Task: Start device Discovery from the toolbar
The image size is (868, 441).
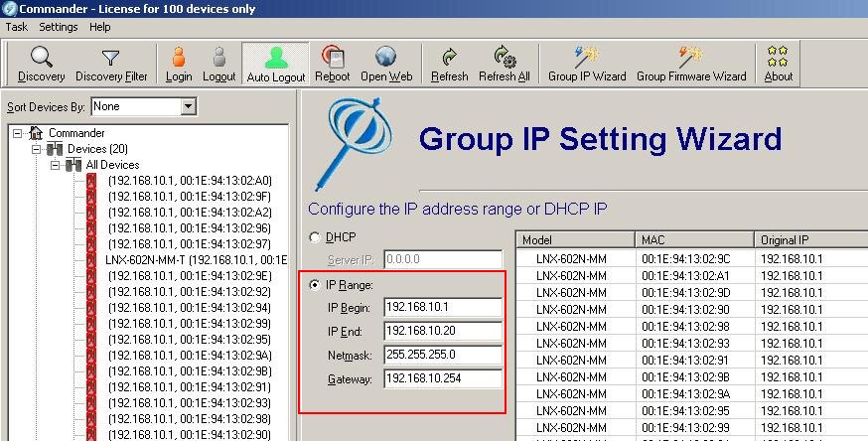Action: click(41, 65)
